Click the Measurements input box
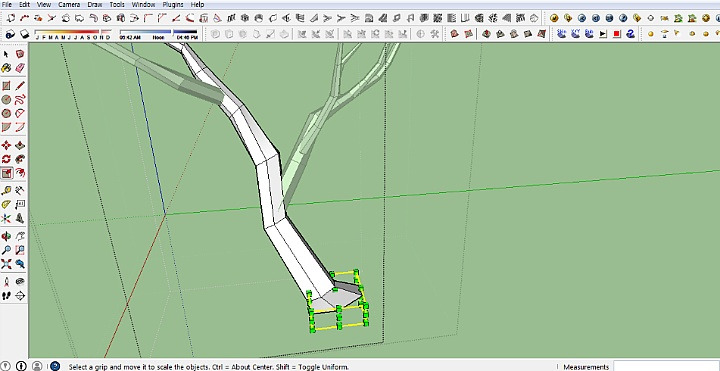This screenshot has width=720, height=371. click(666, 366)
